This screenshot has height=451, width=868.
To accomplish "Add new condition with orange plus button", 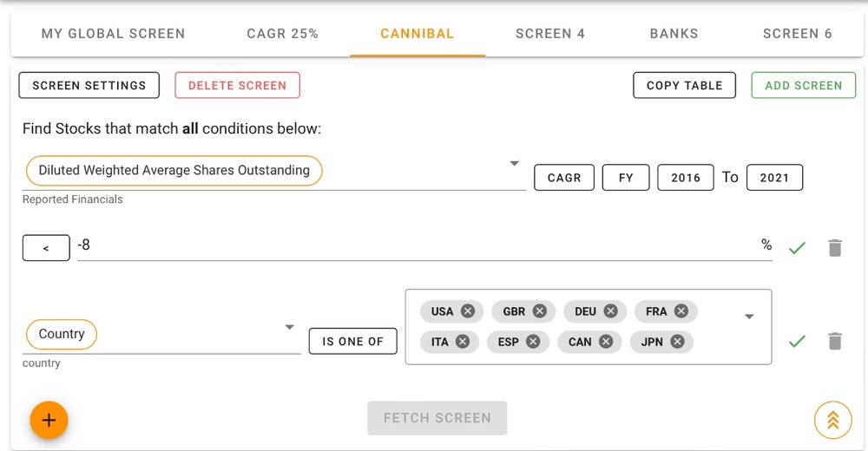I will click(x=49, y=420).
